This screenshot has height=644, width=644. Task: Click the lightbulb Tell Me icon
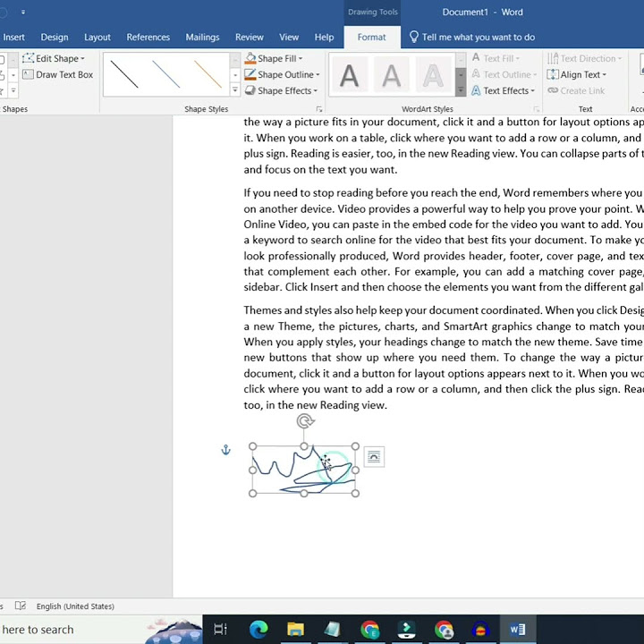click(414, 37)
